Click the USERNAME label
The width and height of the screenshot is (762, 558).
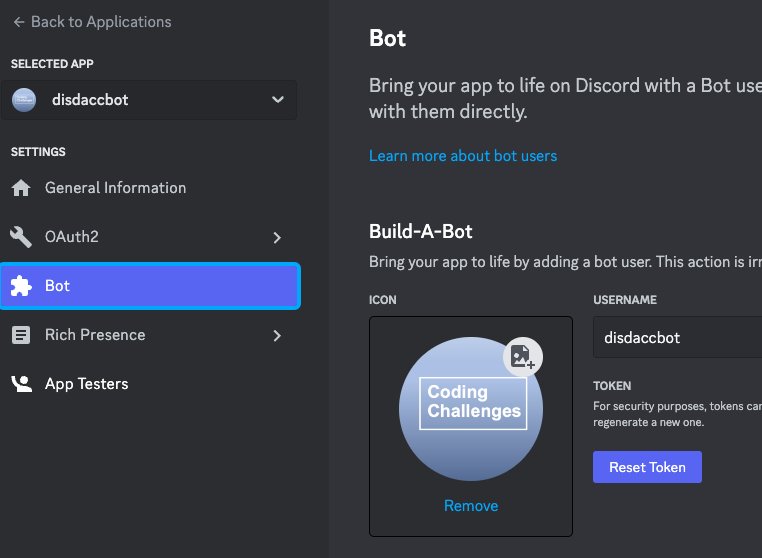[625, 300]
